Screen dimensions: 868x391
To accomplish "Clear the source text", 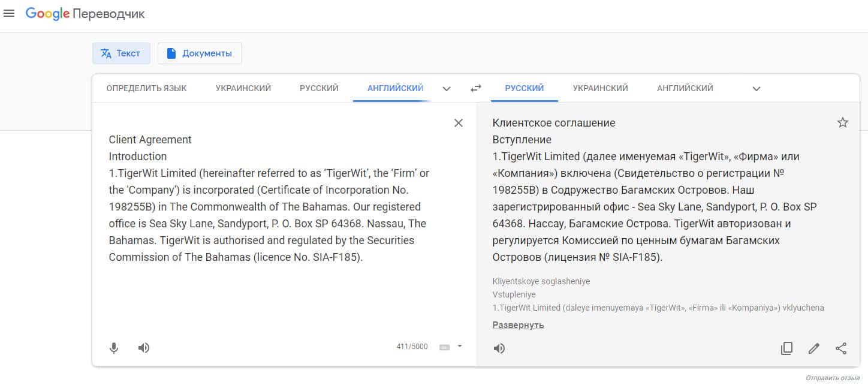I will point(459,123).
